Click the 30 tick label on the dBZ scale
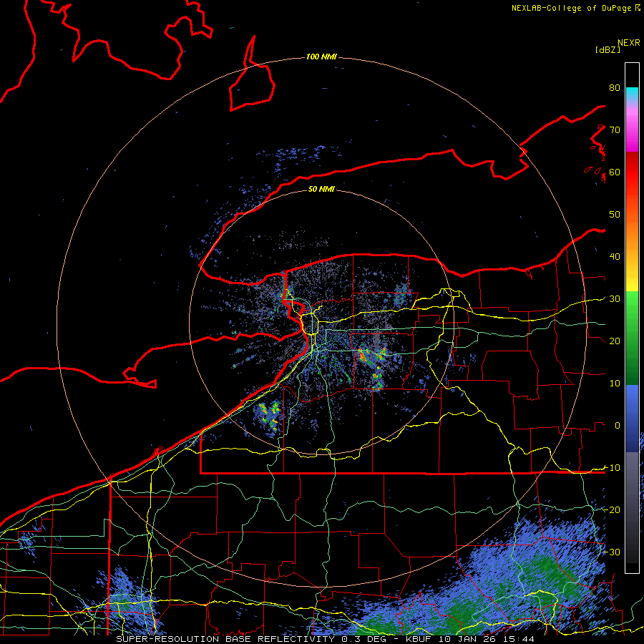 615,299
